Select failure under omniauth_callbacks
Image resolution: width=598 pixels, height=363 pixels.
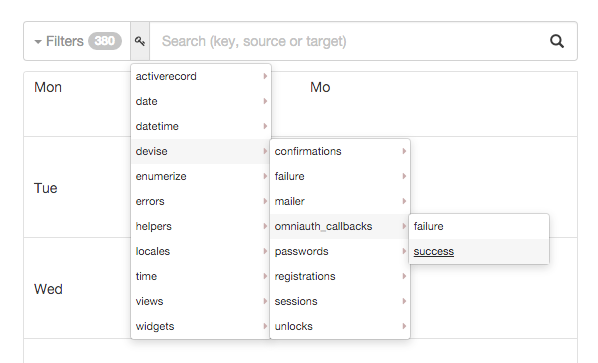pos(479,226)
